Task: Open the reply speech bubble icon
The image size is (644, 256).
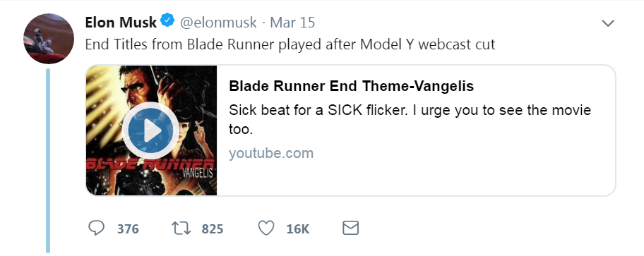Action: click(97, 228)
